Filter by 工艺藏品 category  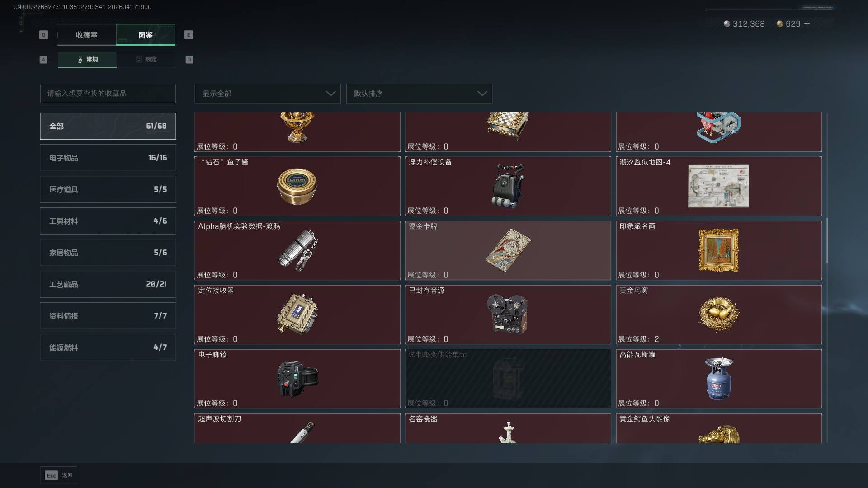[x=108, y=284]
